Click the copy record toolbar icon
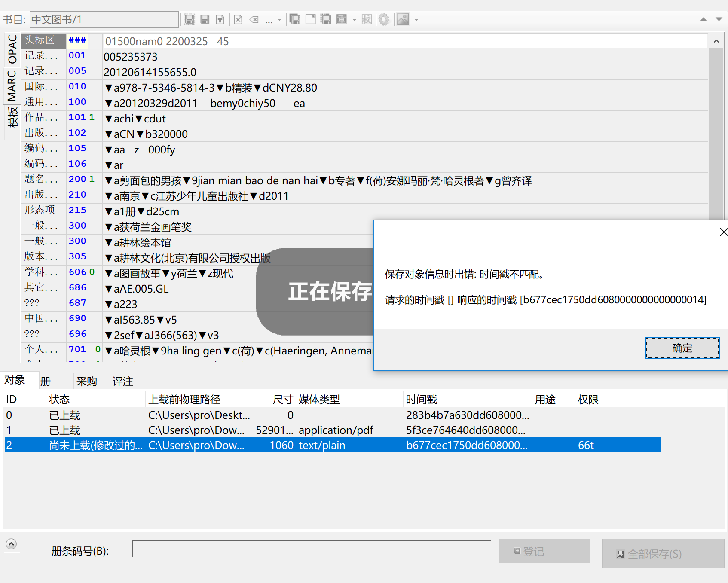 295,19
